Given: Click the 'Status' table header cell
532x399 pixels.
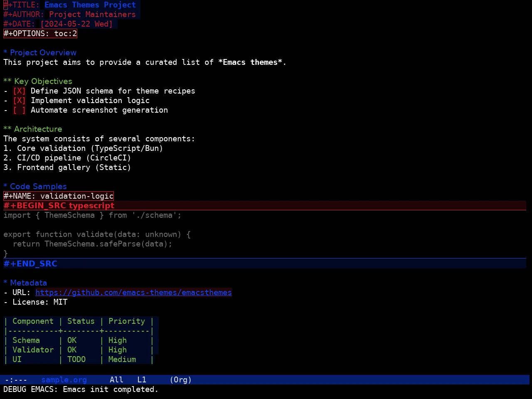Looking at the screenshot, I should [81, 321].
